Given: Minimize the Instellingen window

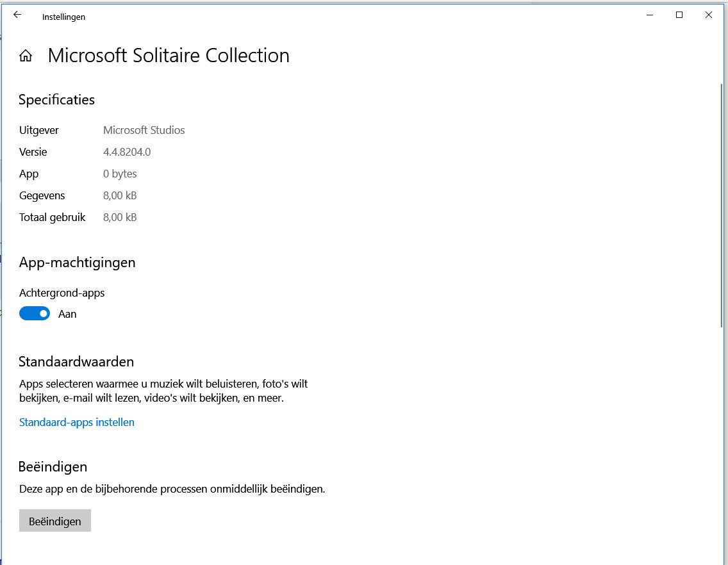Looking at the screenshot, I should coord(650,15).
